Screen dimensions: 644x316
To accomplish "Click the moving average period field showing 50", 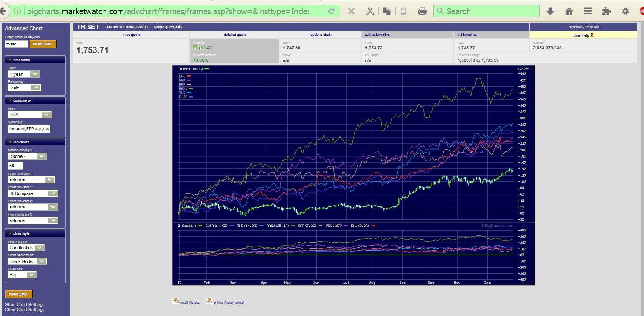I will click(x=15, y=166).
